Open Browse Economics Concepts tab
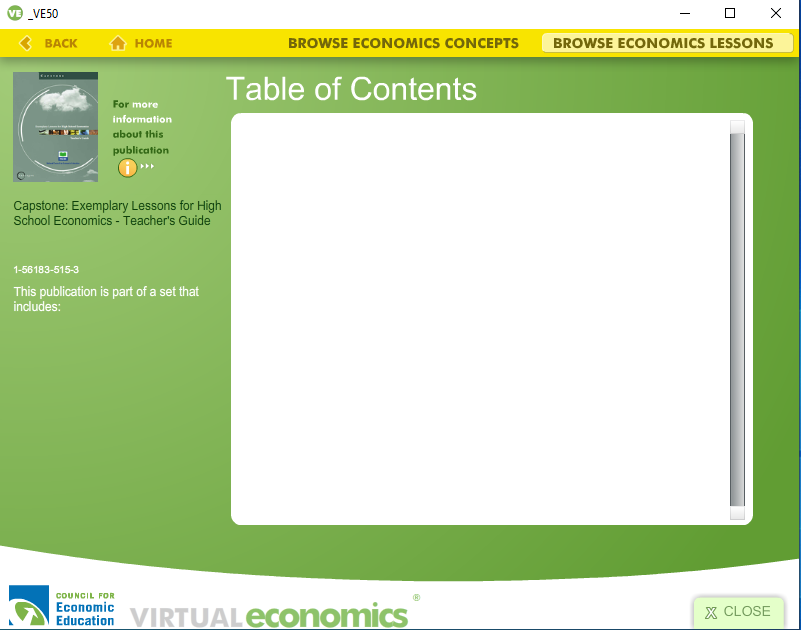This screenshot has width=801, height=630. point(403,43)
